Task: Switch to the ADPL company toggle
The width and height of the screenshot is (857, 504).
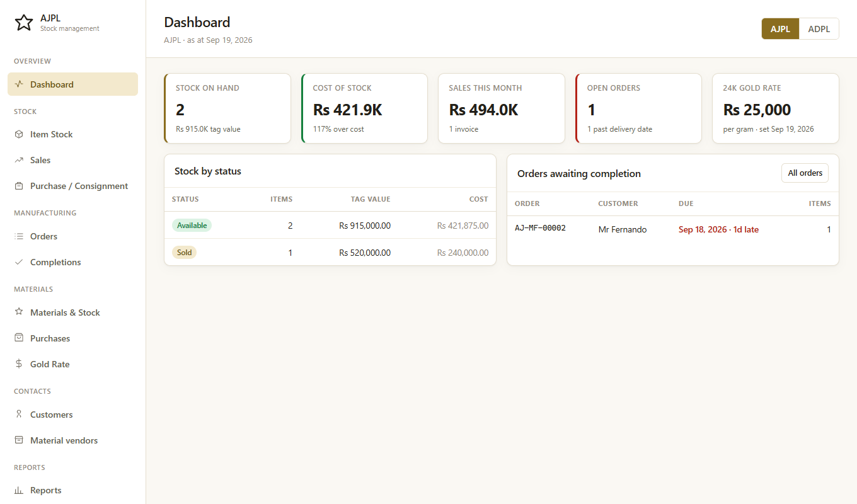Action: click(x=819, y=29)
